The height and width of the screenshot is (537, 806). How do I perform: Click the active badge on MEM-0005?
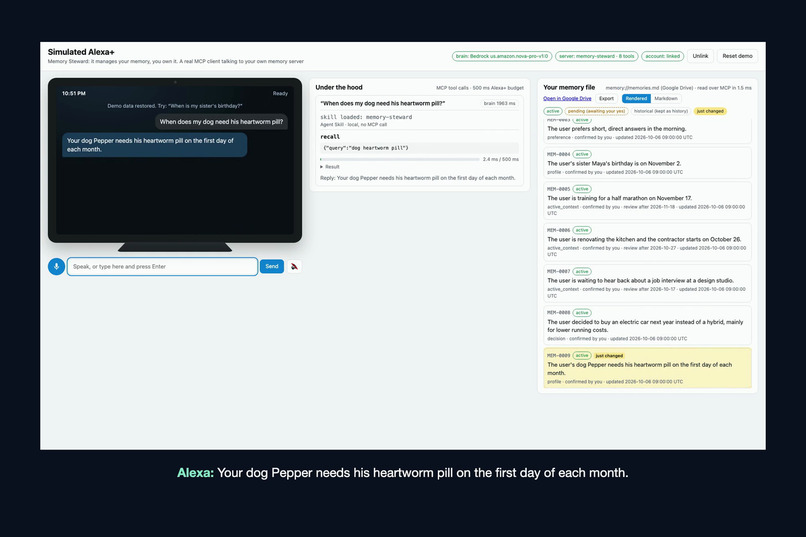click(582, 189)
